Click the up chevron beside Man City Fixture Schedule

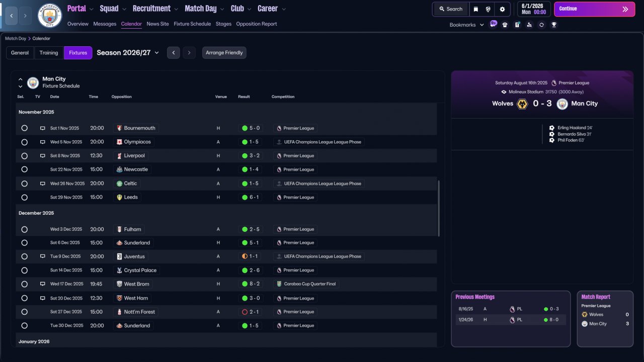coord(21,79)
